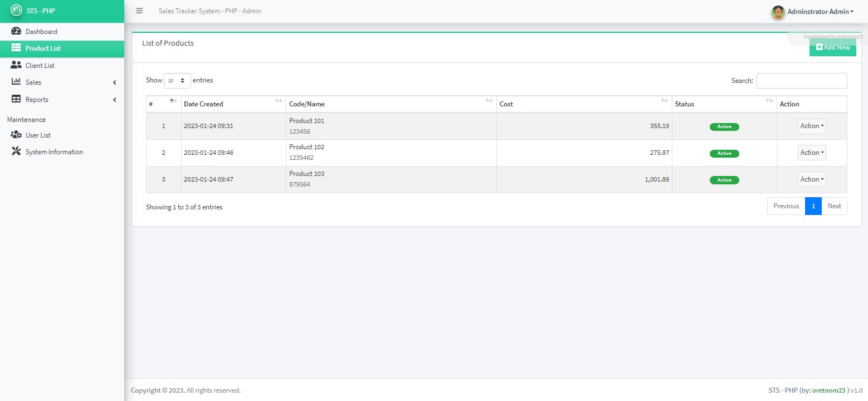Click the Dashboard gauge icon

pyautogui.click(x=16, y=32)
